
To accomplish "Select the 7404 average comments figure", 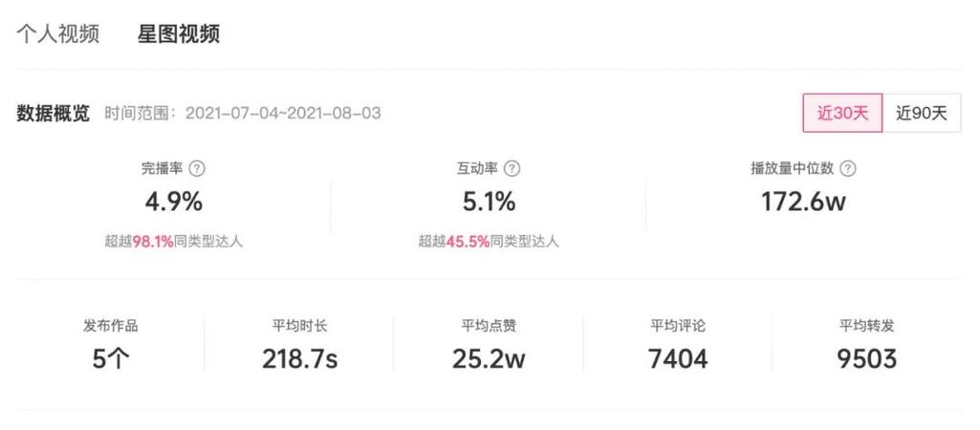I will point(678,358).
